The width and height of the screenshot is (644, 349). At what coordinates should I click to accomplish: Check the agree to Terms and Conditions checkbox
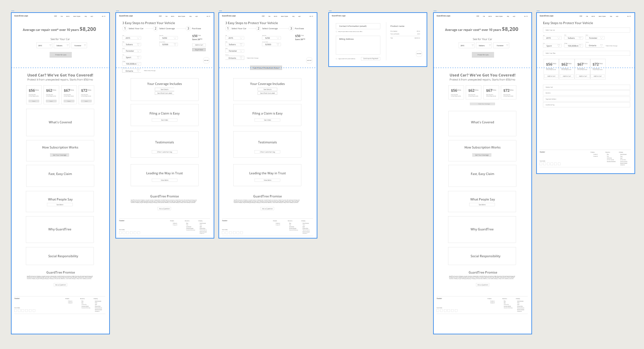tap(337, 59)
